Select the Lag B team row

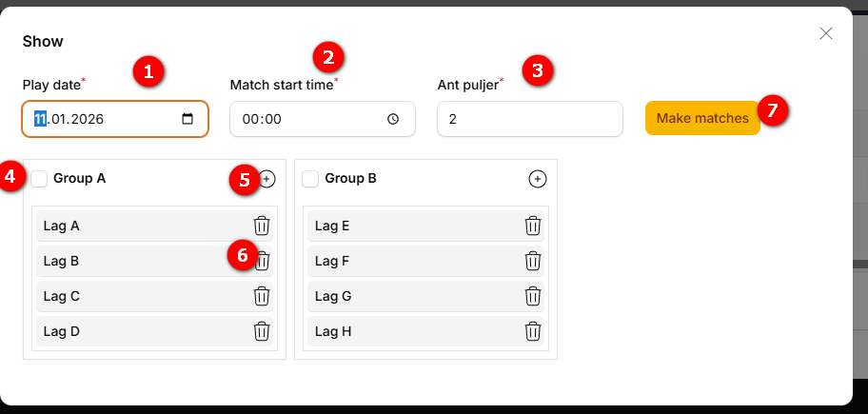click(133, 261)
